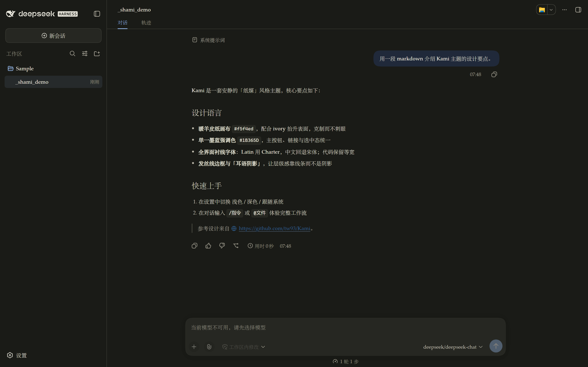Click the 用时 0 秒 duration

tap(261, 246)
